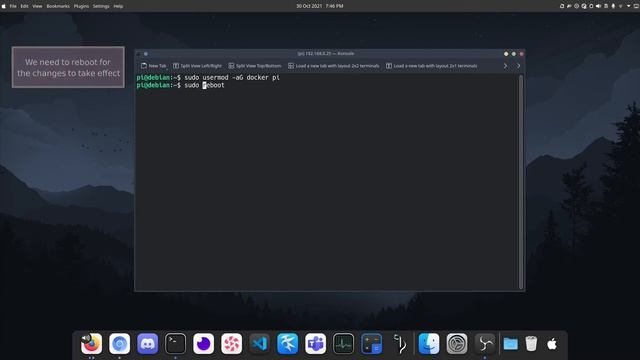Load new tab with 2x2 terminals layout
The width and height of the screenshot is (640, 360).
coord(333,66)
